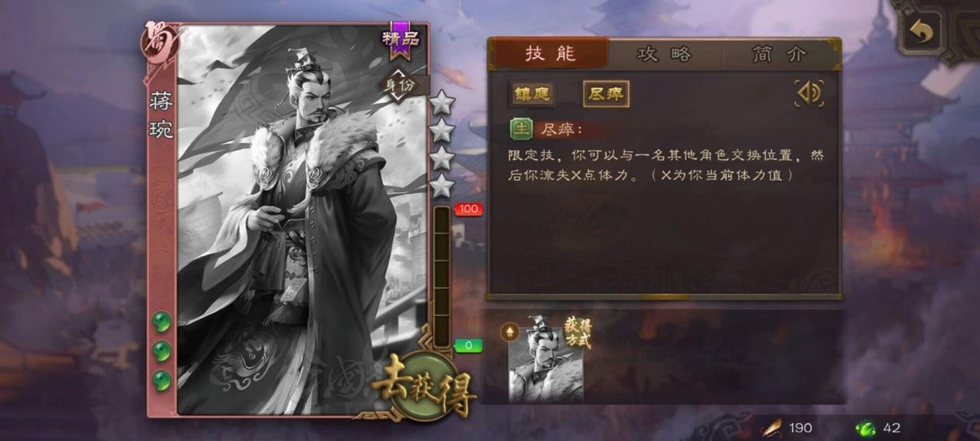980x441 pixels.
Task: Play skill voice with speaker icon
Action: click(808, 94)
